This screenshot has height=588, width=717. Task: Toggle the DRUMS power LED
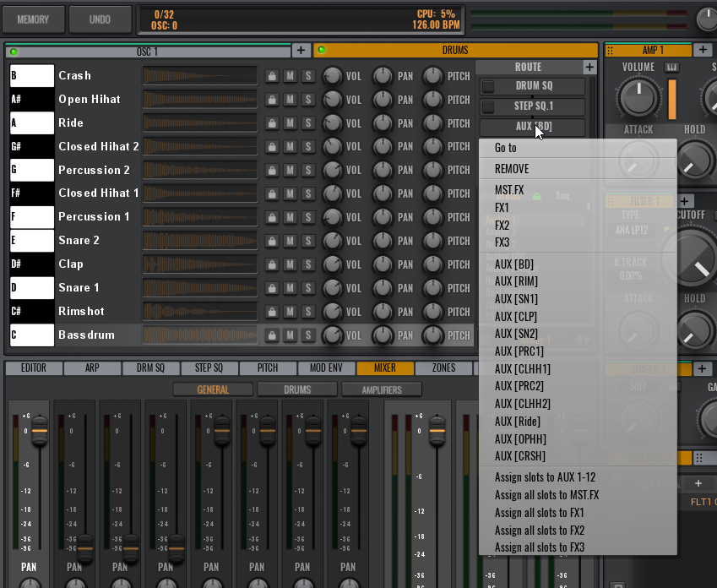pyautogui.click(x=322, y=50)
